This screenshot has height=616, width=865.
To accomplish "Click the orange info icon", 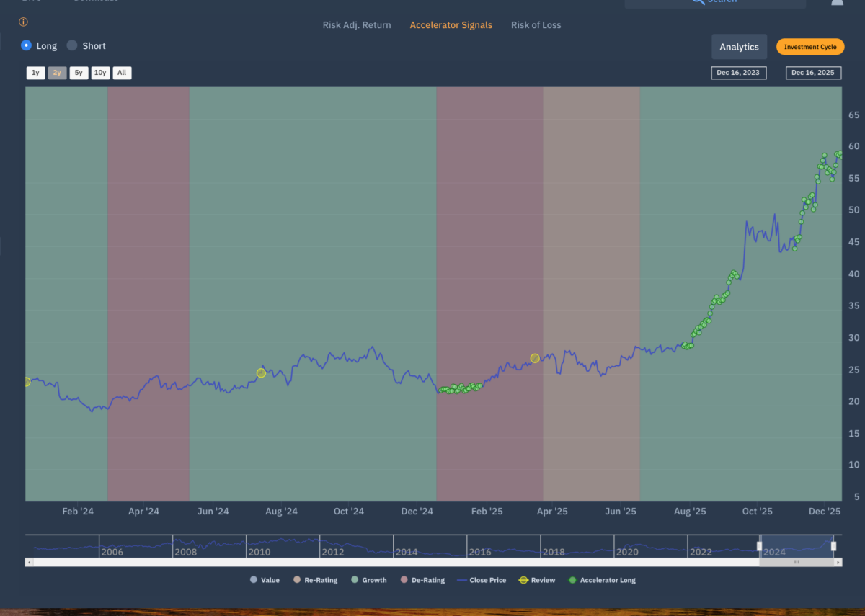I will coord(23,22).
